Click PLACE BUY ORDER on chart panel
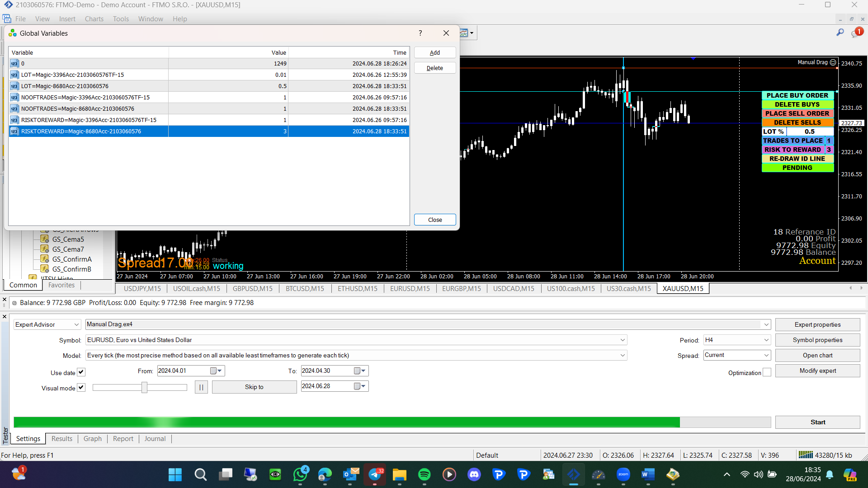 coord(797,95)
